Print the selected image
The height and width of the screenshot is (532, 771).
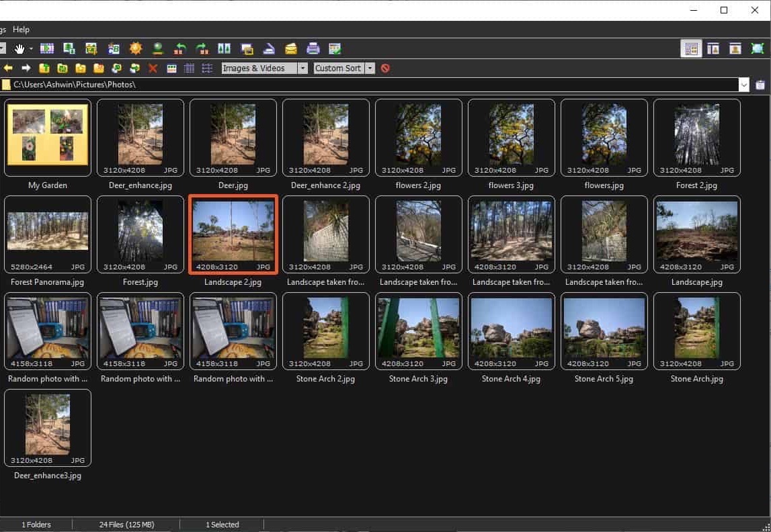pyautogui.click(x=313, y=48)
